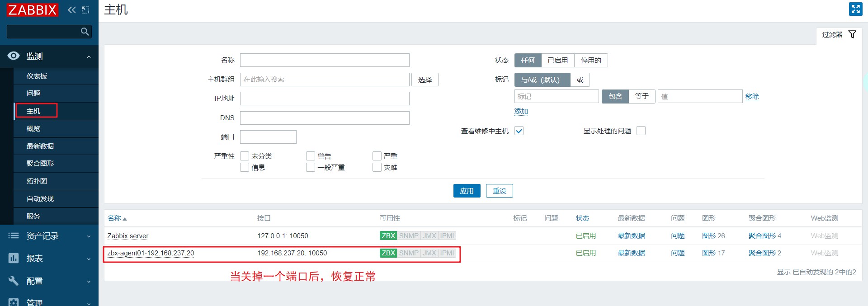Click the hide sidebar icon

click(85, 10)
